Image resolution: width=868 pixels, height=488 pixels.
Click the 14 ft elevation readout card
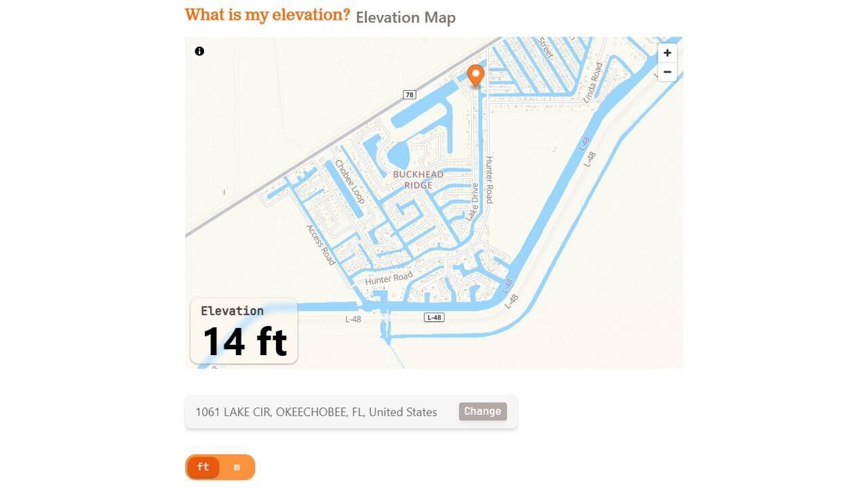(244, 331)
